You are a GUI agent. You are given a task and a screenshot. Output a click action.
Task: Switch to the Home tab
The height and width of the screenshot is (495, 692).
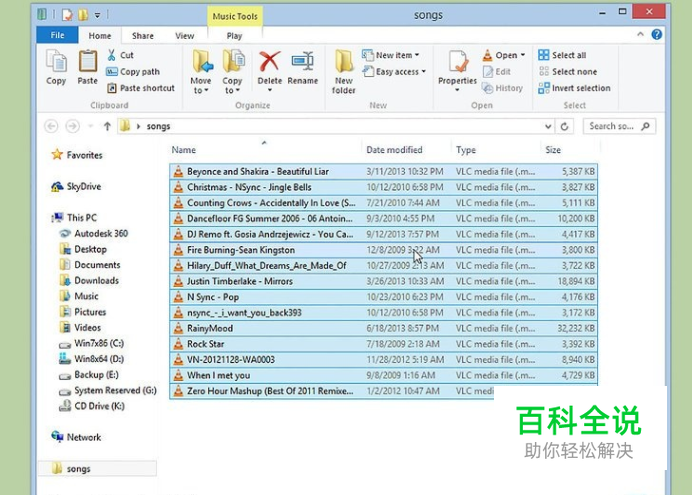pyautogui.click(x=100, y=36)
